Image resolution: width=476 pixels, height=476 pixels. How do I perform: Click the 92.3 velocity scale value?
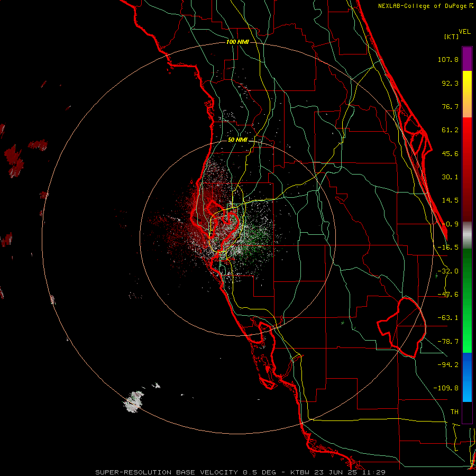click(x=450, y=83)
